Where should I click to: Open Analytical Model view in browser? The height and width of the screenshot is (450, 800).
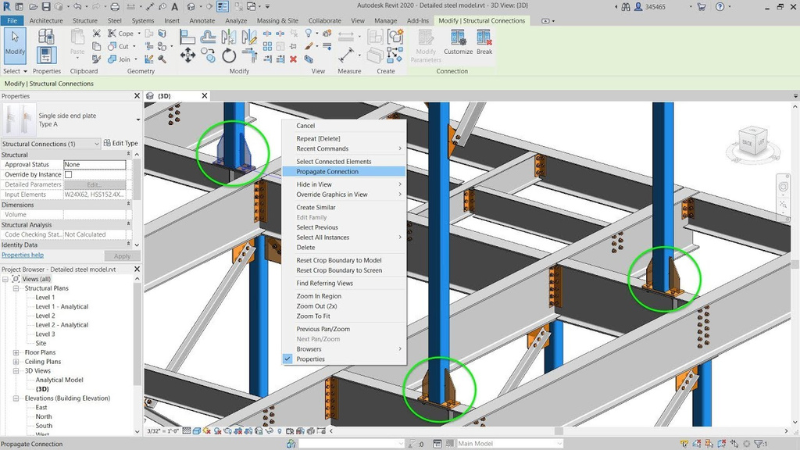tap(57, 380)
